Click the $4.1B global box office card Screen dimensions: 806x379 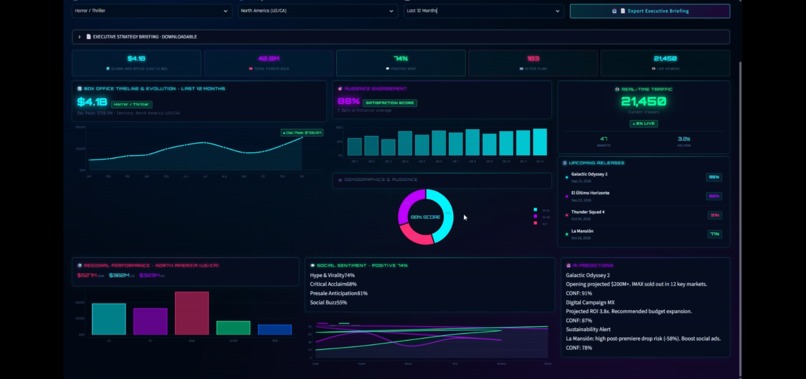(x=136, y=63)
